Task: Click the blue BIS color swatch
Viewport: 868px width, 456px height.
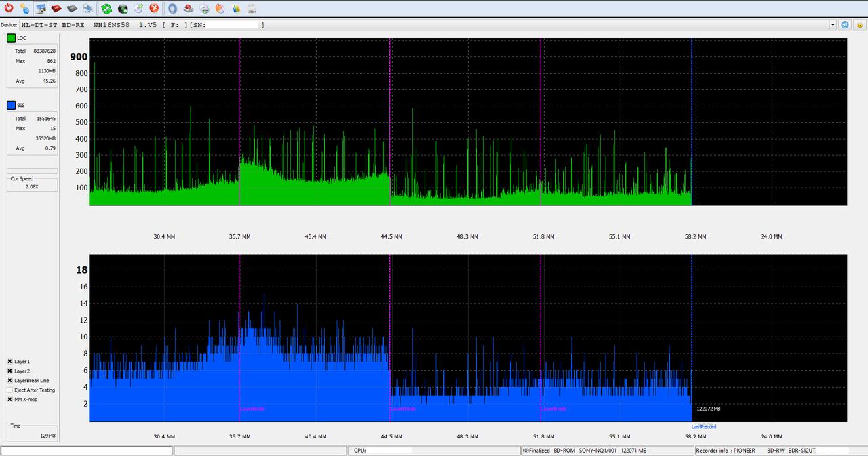Action: click(x=12, y=105)
